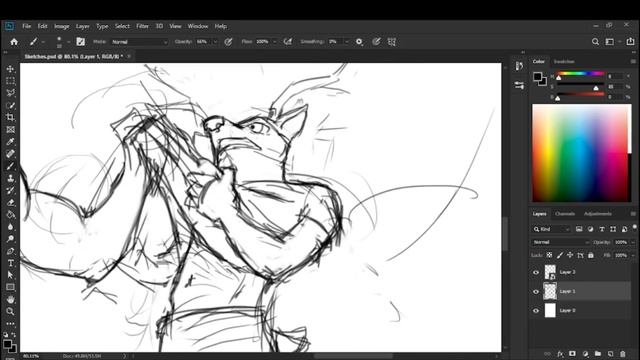The height and width of the screenshot is (360, 640).
Task: Select the Eraser tool
Action: [11, 202]
